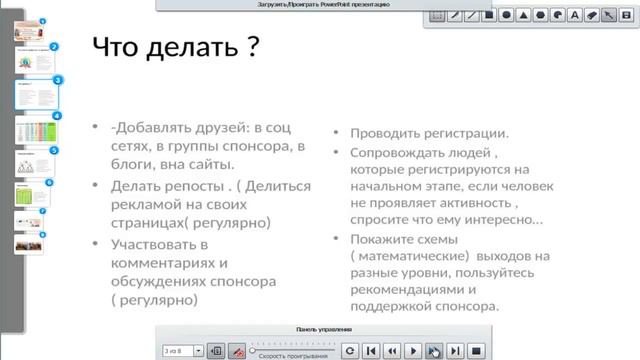This screenshot has height=360, width=640.
Task: Stop the presentation playback
Action: [x=476, y=351]
